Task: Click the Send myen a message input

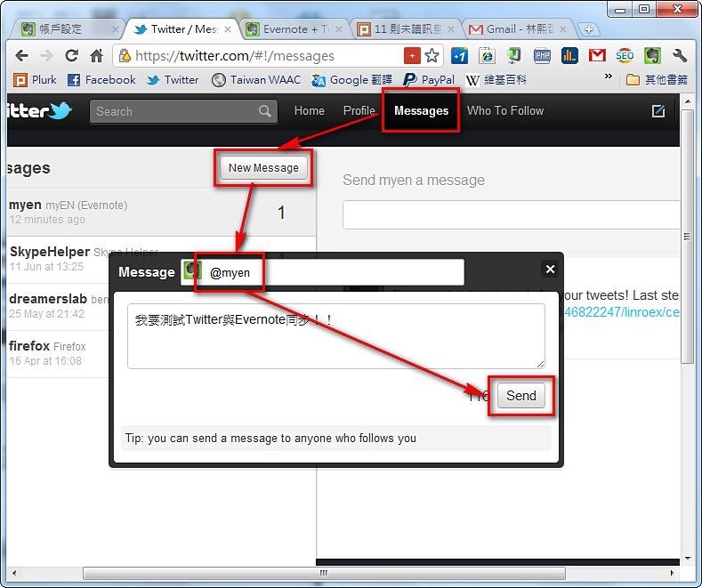Action: tap(511, 214)
